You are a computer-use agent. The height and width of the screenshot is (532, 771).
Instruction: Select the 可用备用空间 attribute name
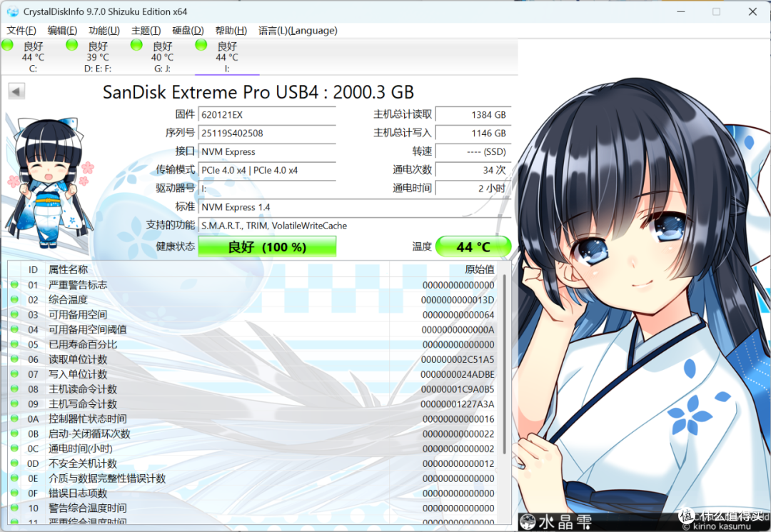(x=78, y=315)
